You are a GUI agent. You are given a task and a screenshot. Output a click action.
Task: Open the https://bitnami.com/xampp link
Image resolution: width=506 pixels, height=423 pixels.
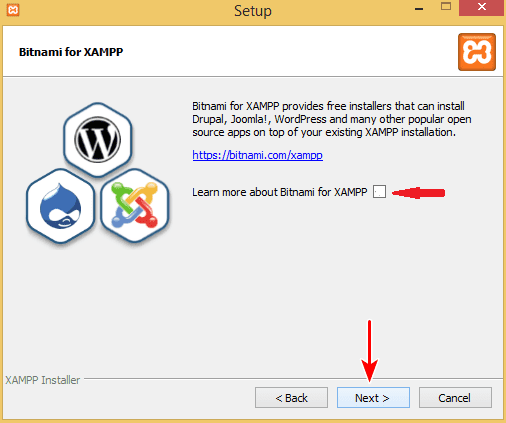(x=257, y=155)
